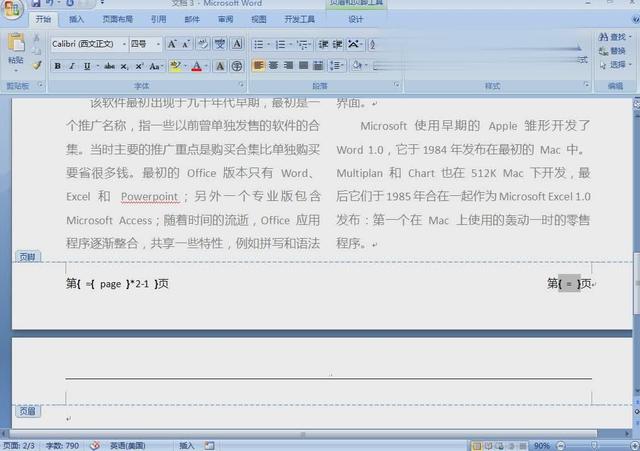
Task: Click the proofing status icon in status bar
Action: point(95,446)
